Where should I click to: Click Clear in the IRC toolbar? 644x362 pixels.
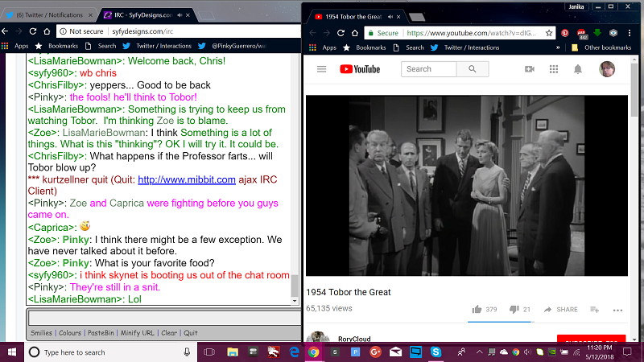click(169, 333)
